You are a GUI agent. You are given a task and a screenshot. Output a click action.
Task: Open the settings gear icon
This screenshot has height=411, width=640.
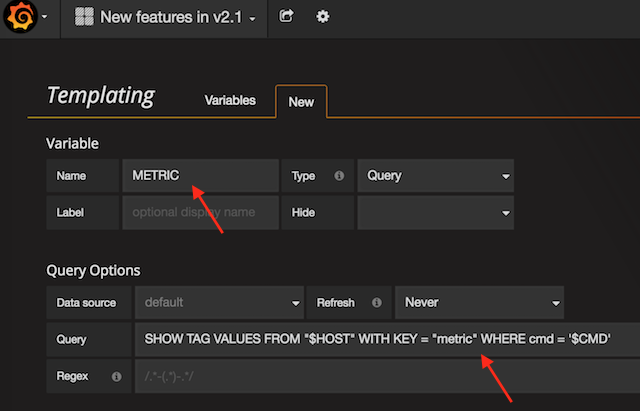(322, 17)
